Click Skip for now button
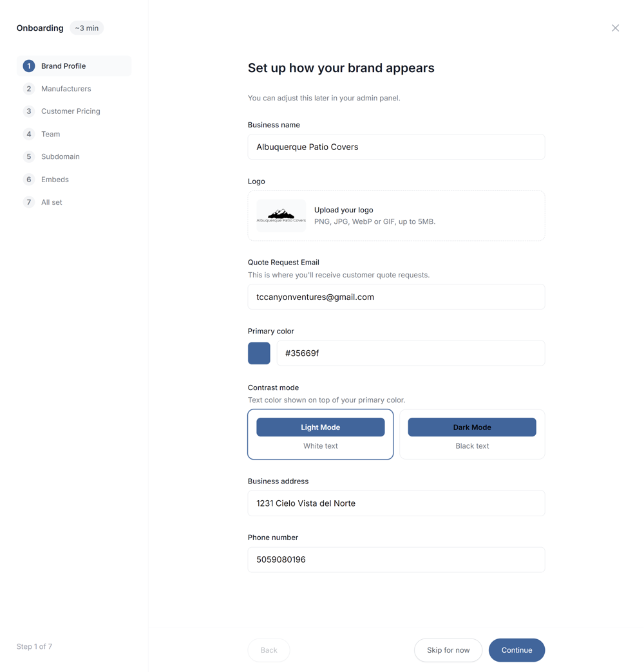 [448, 650]
